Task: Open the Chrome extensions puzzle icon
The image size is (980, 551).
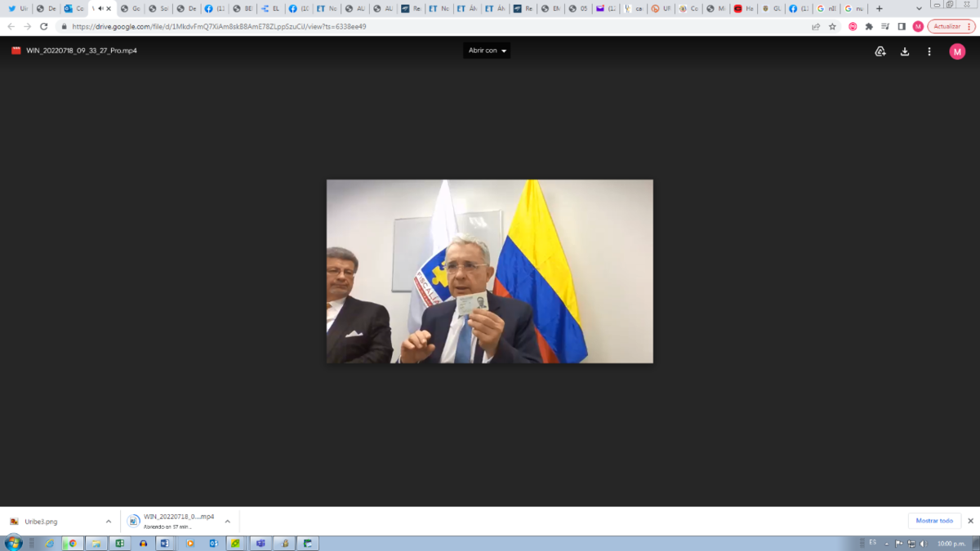Action: click(869, 26)
